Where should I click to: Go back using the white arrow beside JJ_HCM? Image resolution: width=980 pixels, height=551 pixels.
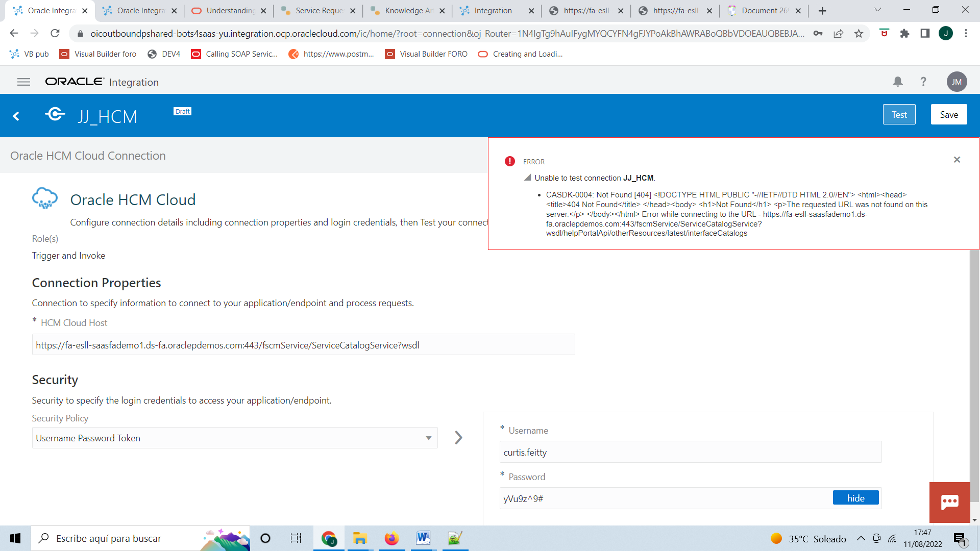(16, 116)
